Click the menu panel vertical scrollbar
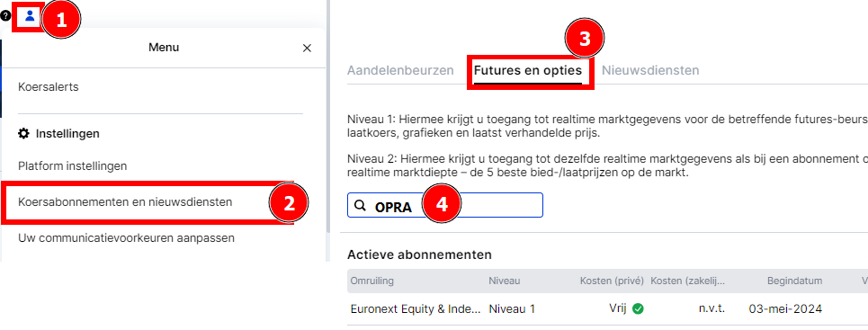The image size is (868, 330). coord(327,116)
